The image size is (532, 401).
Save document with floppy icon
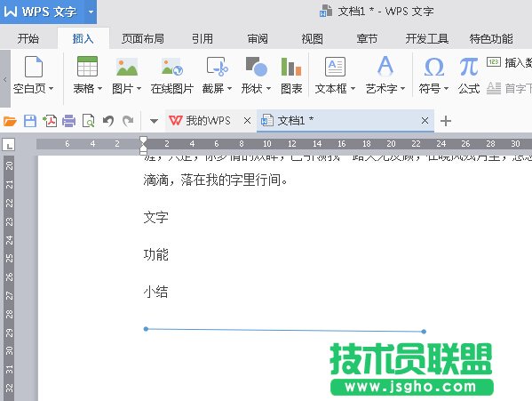tap(30, 121)
